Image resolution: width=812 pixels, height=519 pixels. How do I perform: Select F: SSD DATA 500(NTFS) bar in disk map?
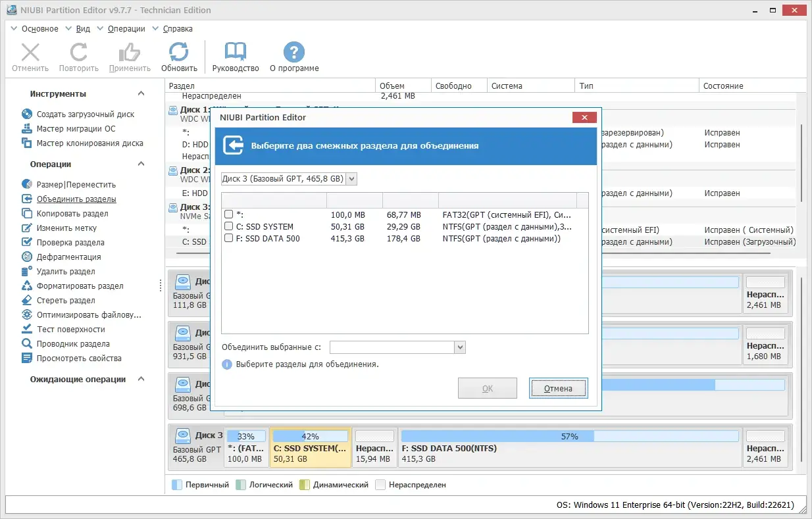coord(570,447)
